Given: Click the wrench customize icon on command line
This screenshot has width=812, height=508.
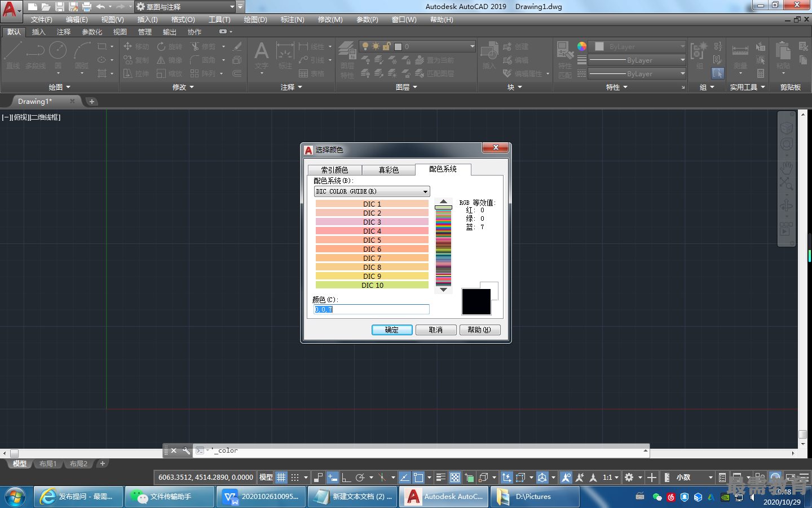Looking at the screenshot, I should (186, 450).
